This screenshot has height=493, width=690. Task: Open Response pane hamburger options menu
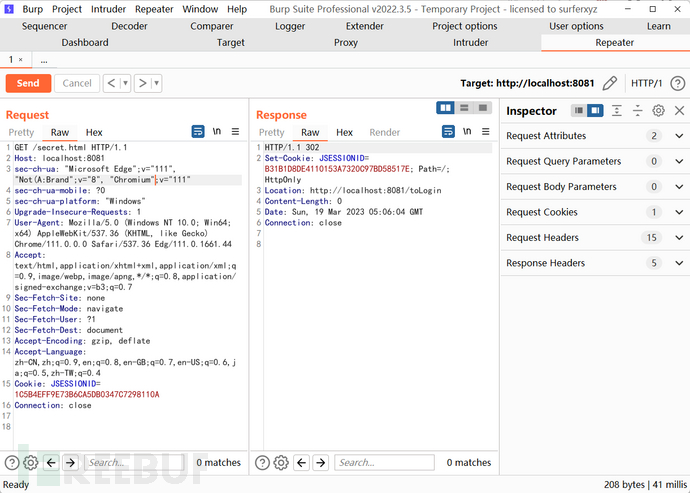(x=485, y=131)
